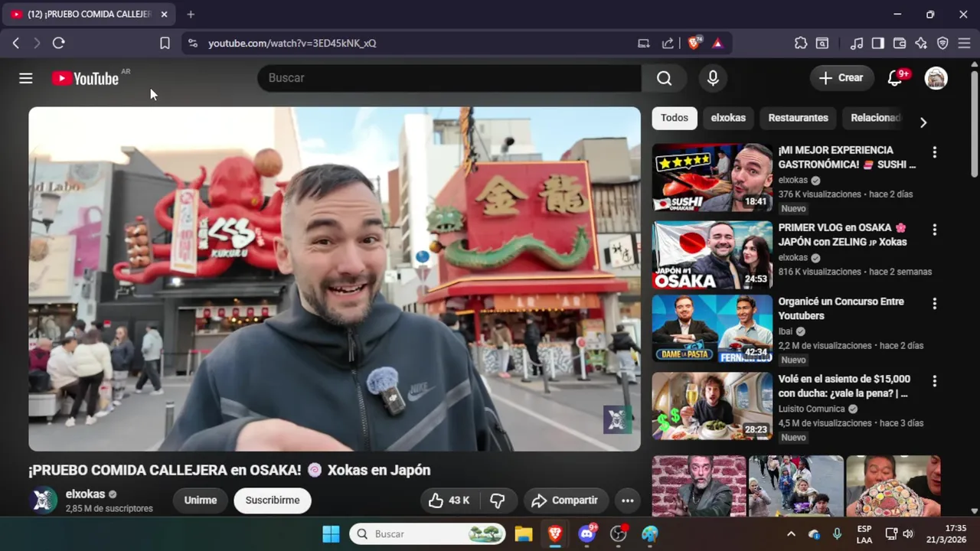
Task: Click the Unirme button
Action: tap(201, 500)
